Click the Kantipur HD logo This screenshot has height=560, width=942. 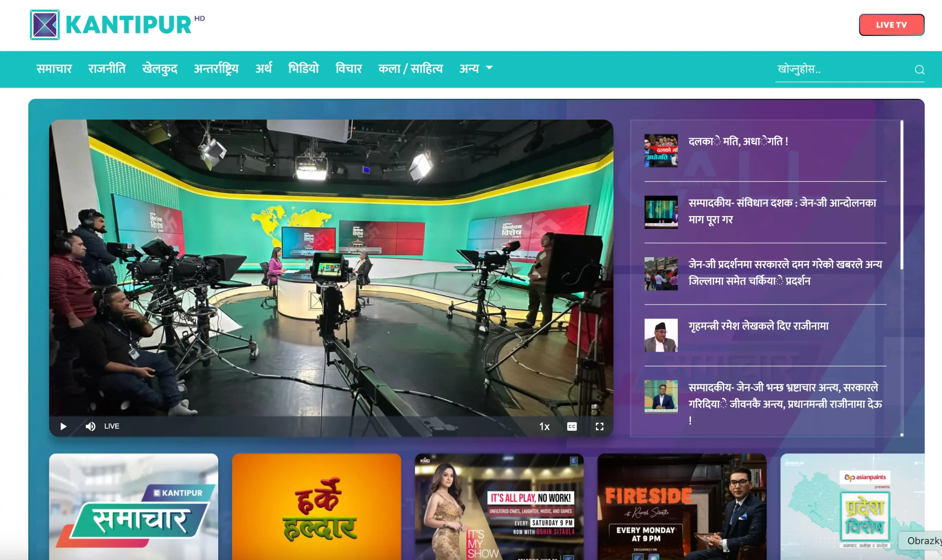coord(117,25)
